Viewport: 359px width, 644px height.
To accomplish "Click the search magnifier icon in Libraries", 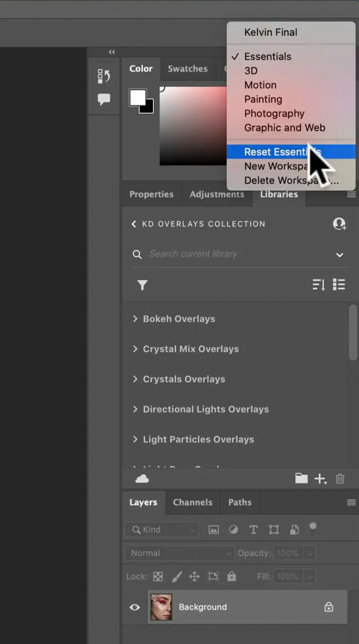I will tap(137, 254).
